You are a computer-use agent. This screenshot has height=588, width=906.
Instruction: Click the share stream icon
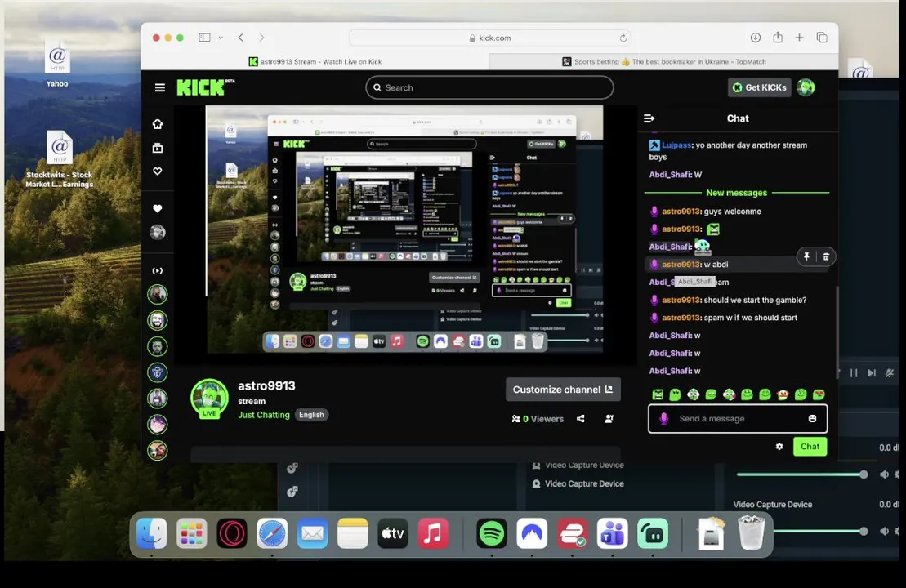tap(581, 419)
